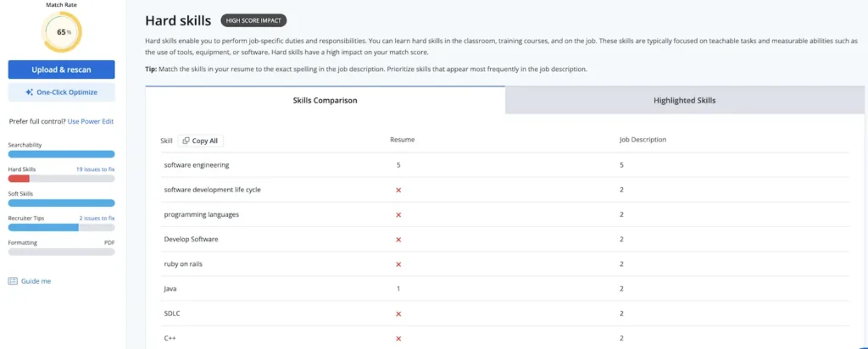Select the C++ skill text

click(170, 339)
